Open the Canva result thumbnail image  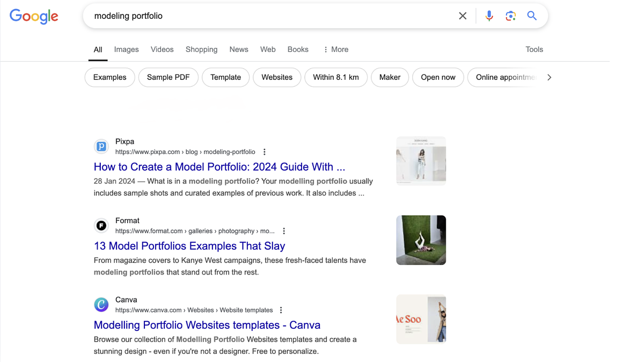point(421,319)
